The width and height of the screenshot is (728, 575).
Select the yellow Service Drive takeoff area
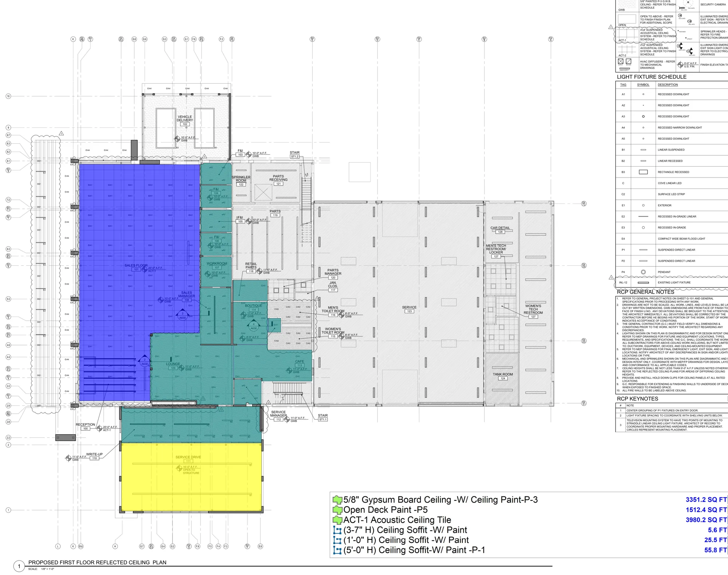(191, 477)
